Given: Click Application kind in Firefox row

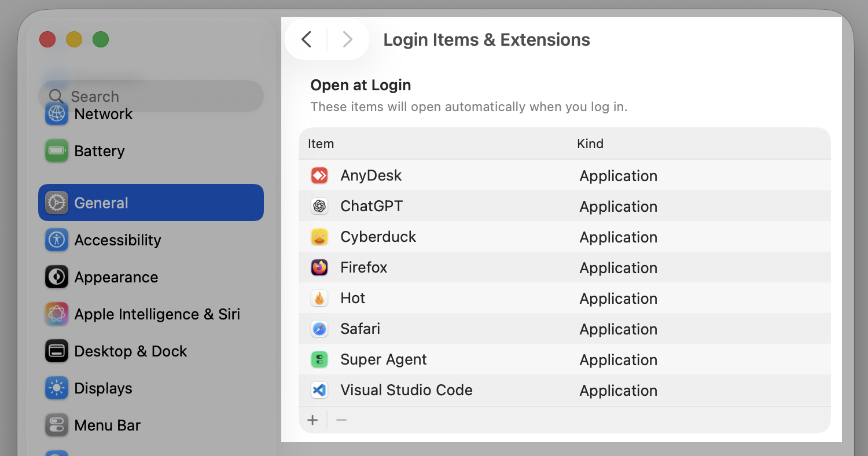Looking at the screenshot, I should tap(619, 269).
